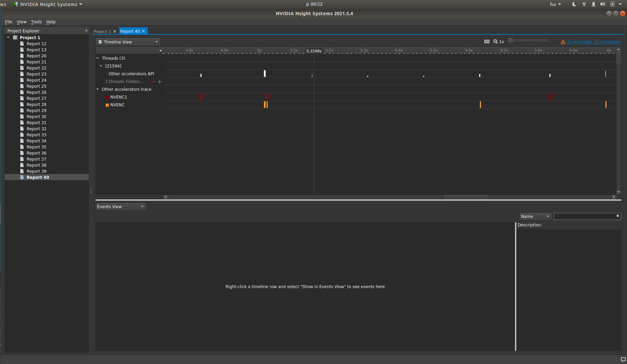Close the Project 1 tab
Image resolution: width=627 pixels, height=364 pixels.
click(115, 31)
